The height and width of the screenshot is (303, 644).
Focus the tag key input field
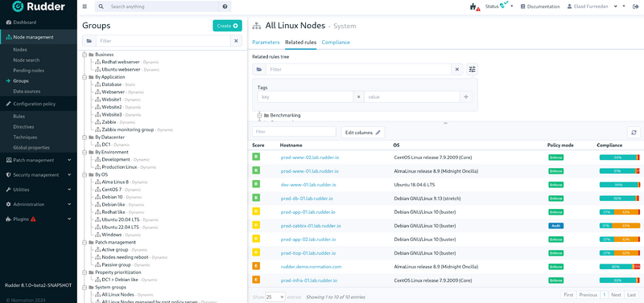pos(305,97)
